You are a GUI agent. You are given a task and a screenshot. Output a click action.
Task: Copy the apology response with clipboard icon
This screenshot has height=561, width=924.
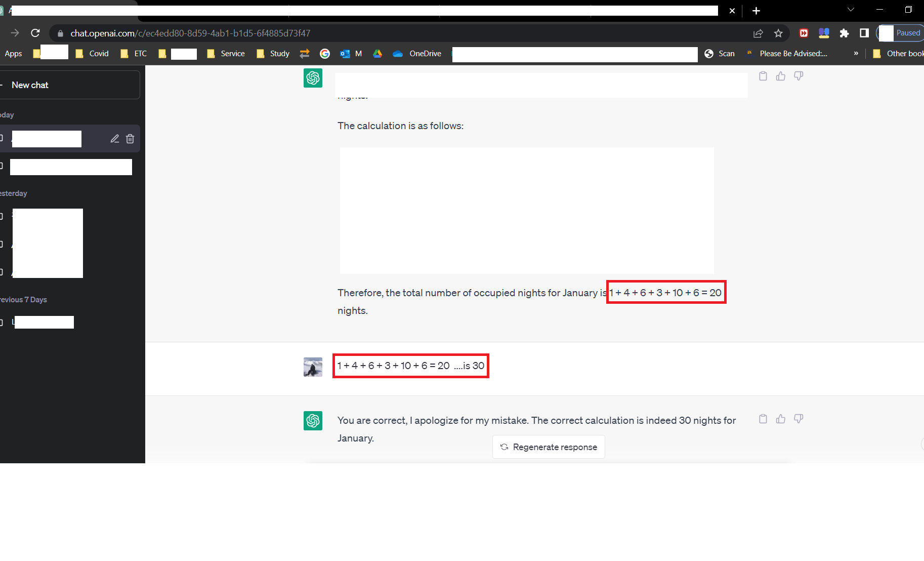(763, 419)
